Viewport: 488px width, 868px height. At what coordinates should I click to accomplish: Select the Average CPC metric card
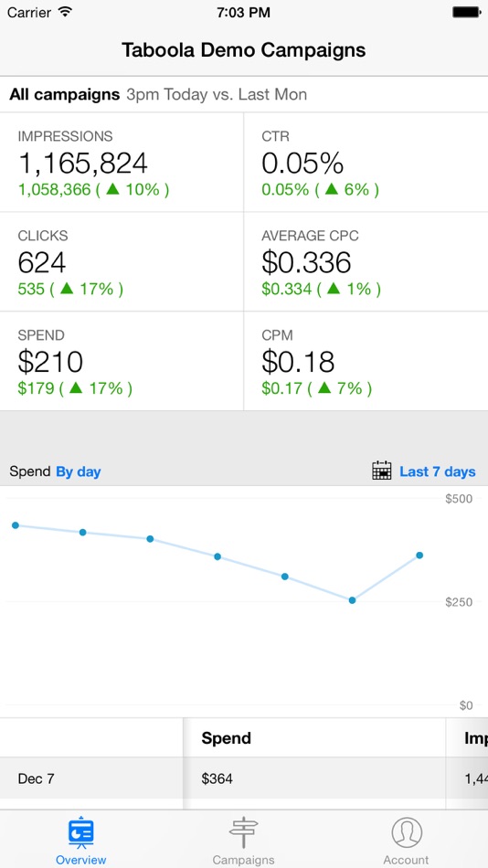(366, 261)
